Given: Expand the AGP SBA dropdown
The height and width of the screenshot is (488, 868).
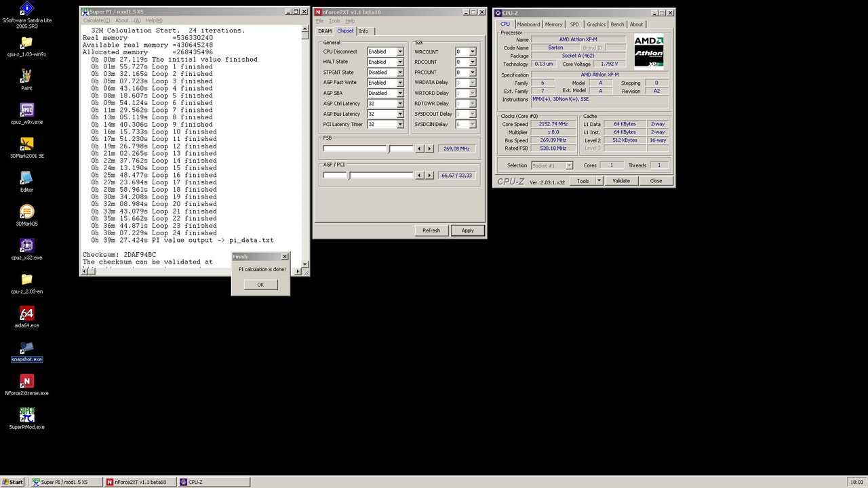Looking at the screenshot, I should pos(400,94).
